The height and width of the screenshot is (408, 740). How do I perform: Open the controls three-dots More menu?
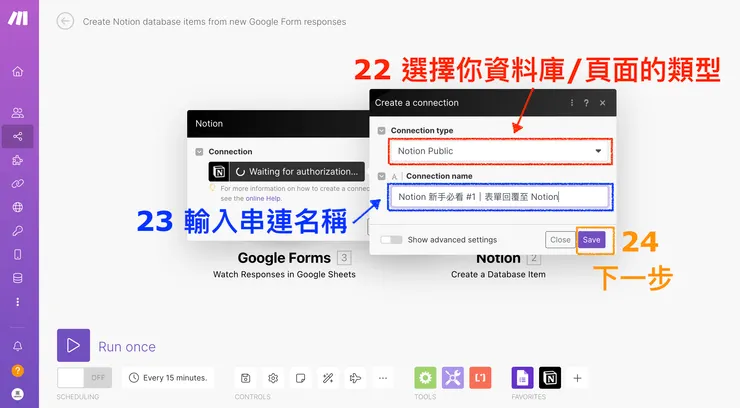(x=383, y=378)
